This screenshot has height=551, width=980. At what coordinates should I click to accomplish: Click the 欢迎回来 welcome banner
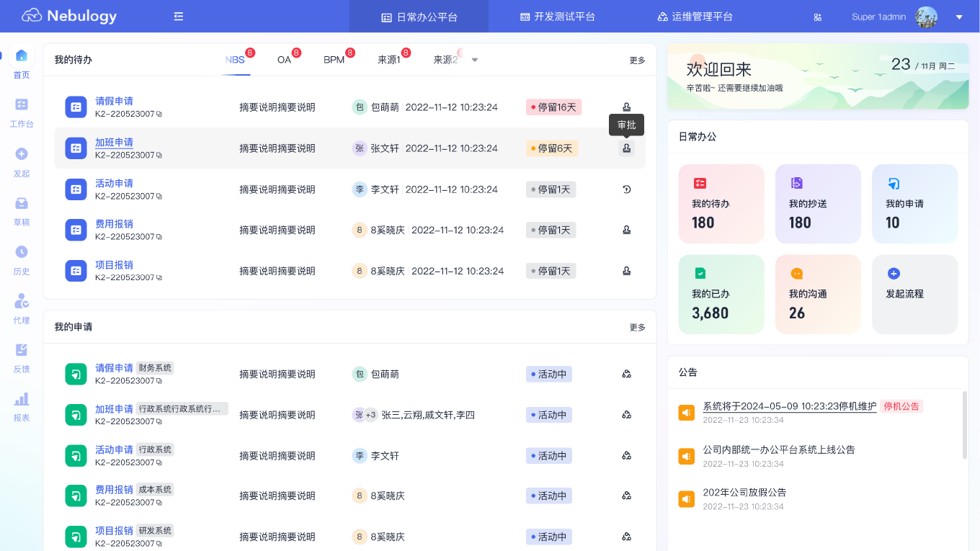point(818,78)
